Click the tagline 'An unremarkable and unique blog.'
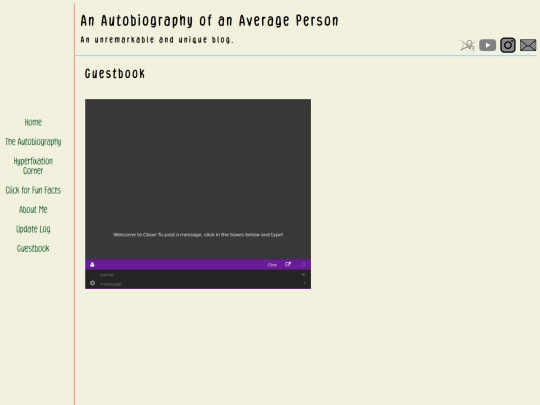Image resolution: width=540 pixels, height=405 pixels. pyautogui.click(x=157, y=40)
